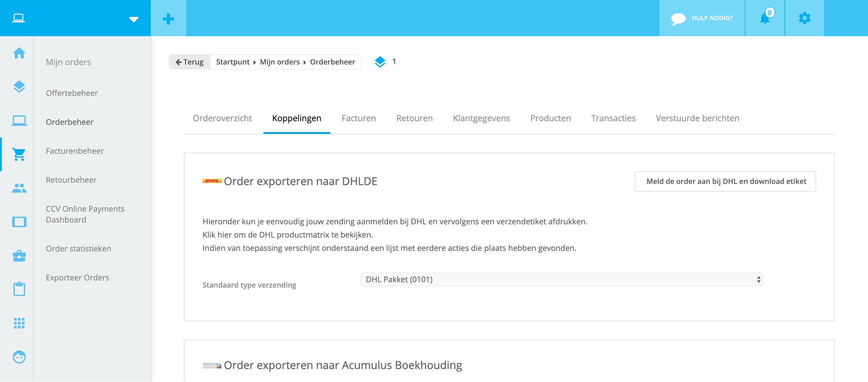Screen dimensions: 868x382
Task: Click Meld de order aan bij DHL button
Action: 725,182
